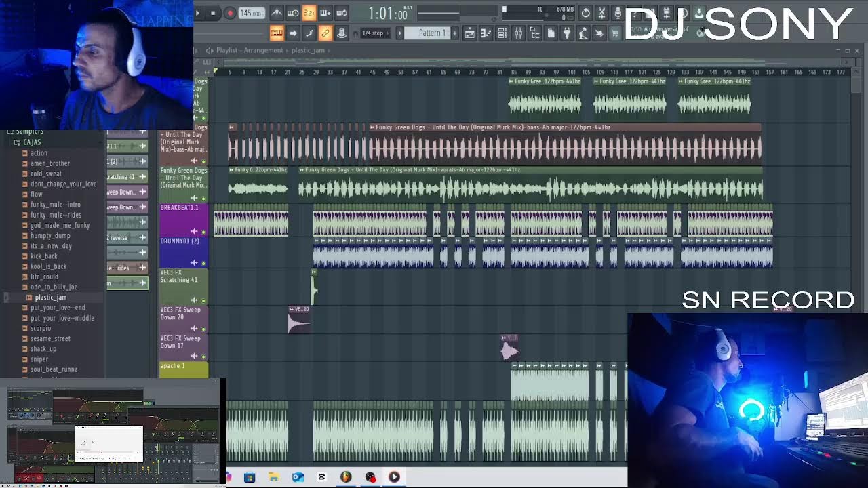Select amen_brother sample in browser

point(50,163)
